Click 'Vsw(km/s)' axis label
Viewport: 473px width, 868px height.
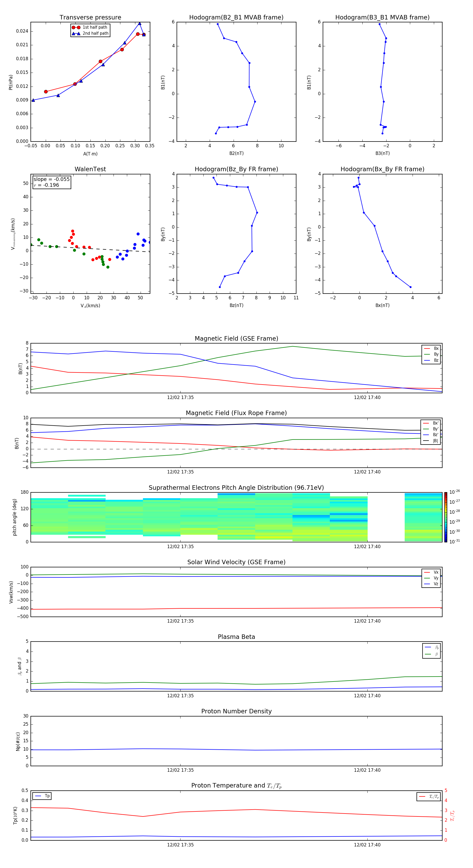[x=11, y=592]
